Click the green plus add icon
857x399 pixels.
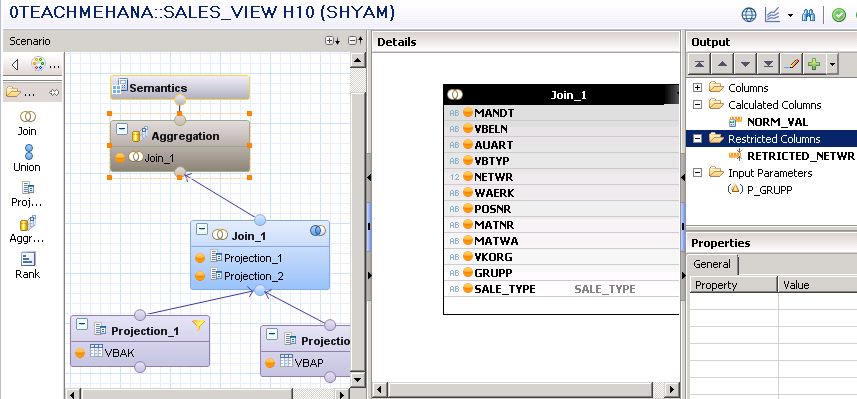814,64
